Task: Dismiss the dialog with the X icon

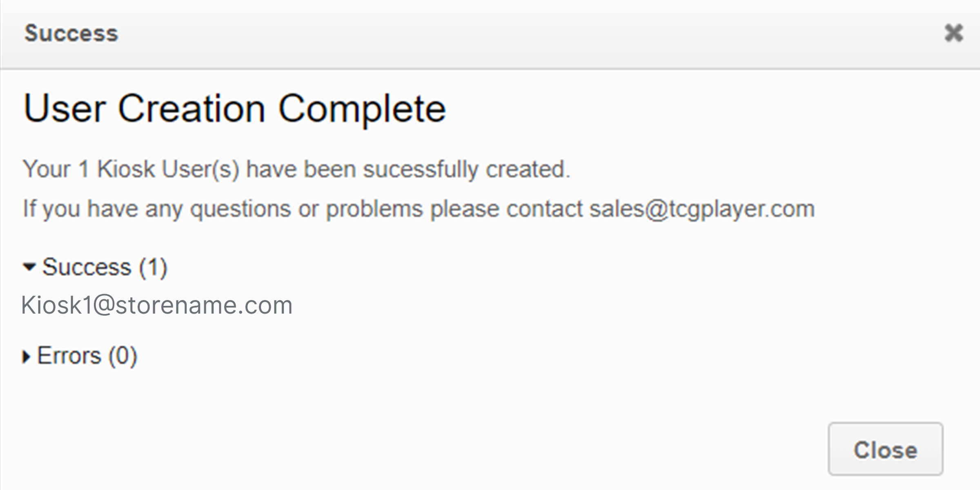Action: (x=954, y=33)
